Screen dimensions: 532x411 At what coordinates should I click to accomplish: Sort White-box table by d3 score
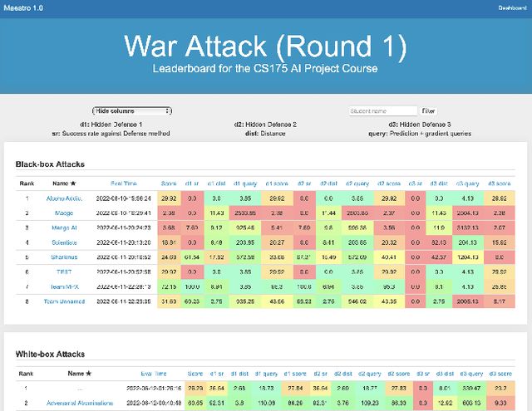501,374
